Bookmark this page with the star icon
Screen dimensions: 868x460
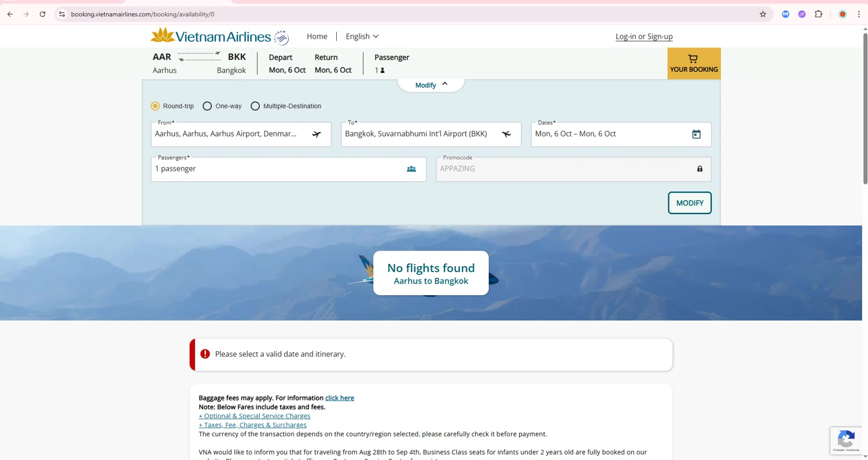tap(763, 14)
